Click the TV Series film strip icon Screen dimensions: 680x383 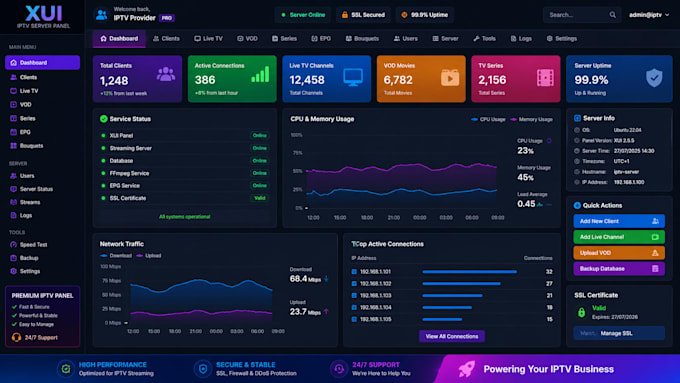545,78
